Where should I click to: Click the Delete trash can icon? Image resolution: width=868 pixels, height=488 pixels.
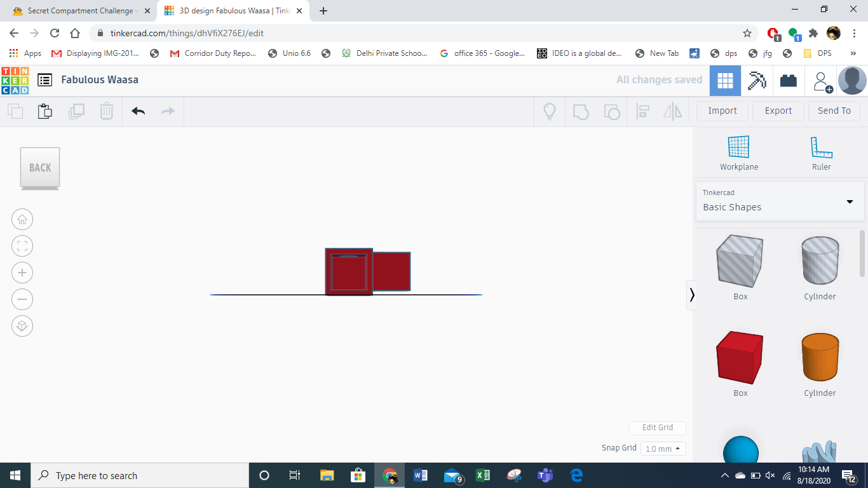tap(107, 111)
